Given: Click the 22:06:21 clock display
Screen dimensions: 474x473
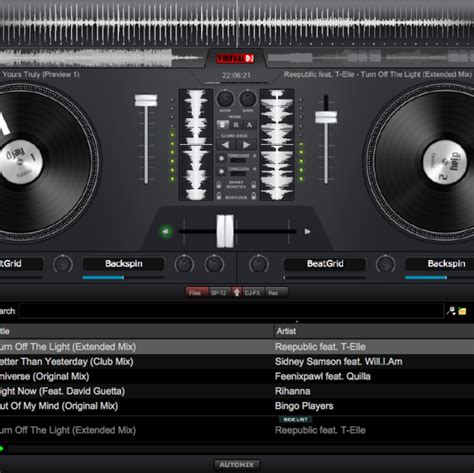Looking at the screenshot, I should click(x=236, y=75).
